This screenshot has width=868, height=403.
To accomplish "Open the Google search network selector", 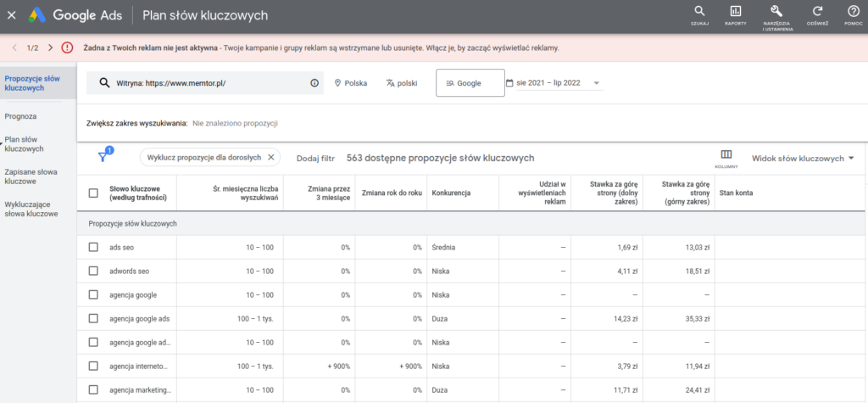I will 470,83.
